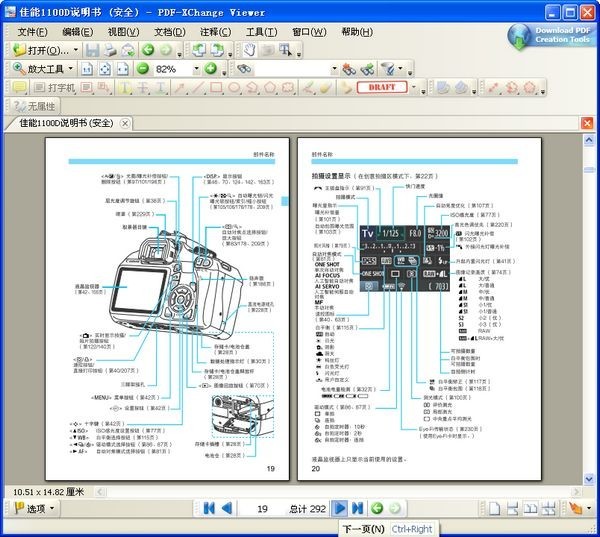Open the 工具(T) menu

pos(261,32)
